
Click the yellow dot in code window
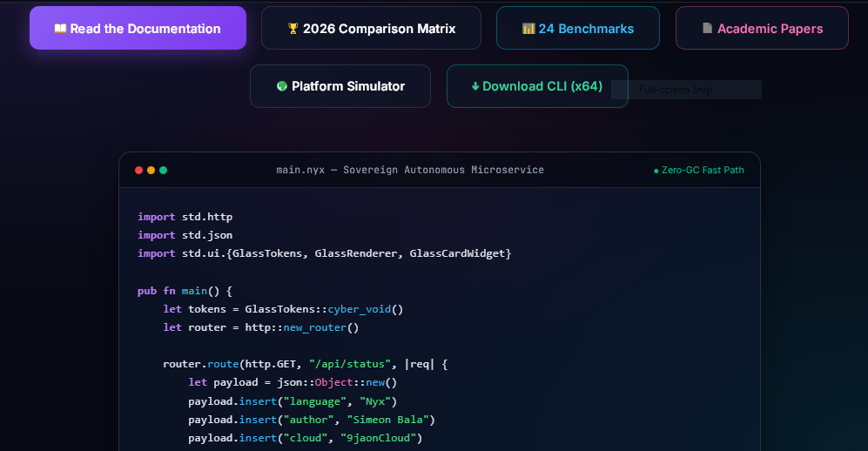coord(151,170)
